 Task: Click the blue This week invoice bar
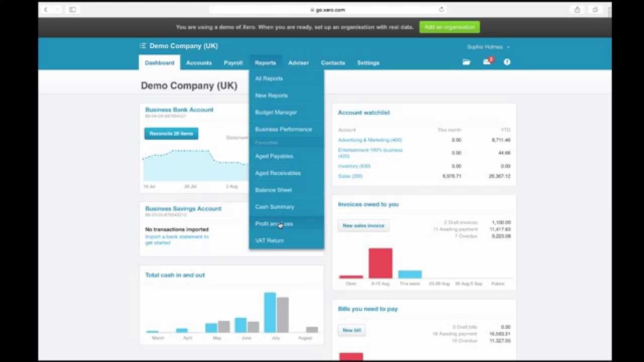(x=410, y=274)
